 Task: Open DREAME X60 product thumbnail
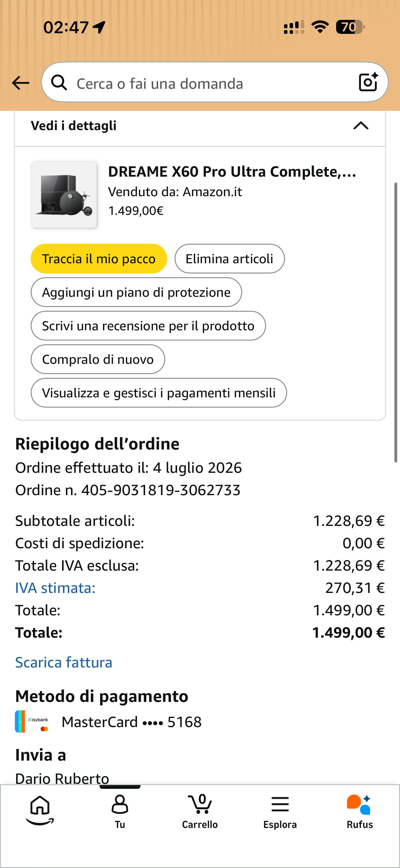click(x=64, y=195)
